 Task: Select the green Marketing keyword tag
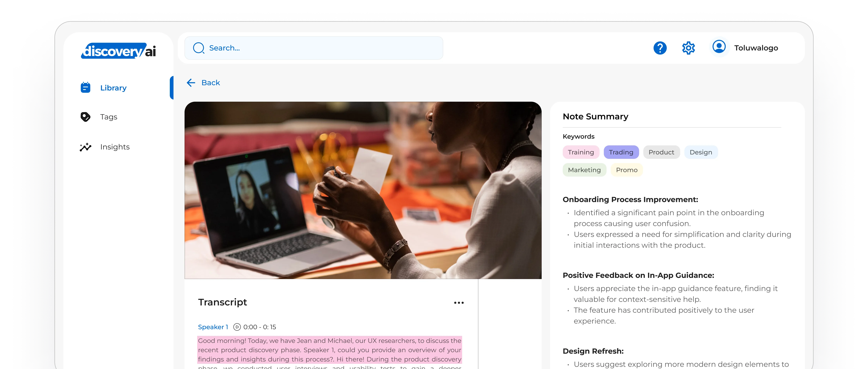(x=584, y=170)
